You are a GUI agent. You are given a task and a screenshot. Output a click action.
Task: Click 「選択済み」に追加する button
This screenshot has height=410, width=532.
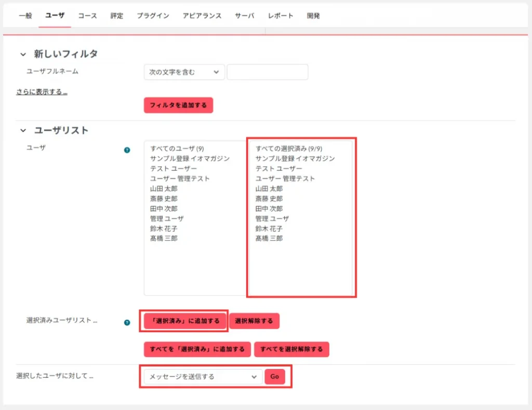185,321
